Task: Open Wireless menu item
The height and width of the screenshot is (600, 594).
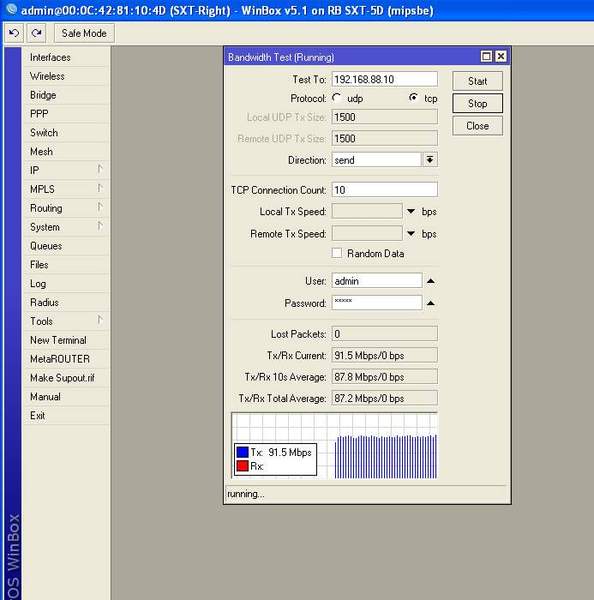Action: coord(67,76)
